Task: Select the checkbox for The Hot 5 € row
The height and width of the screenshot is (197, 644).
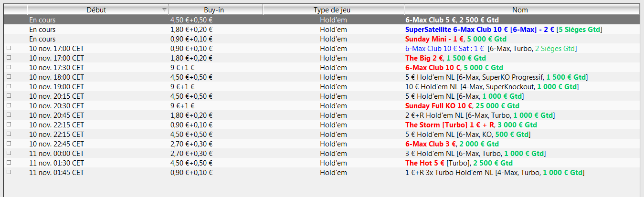Action: [x=9, y=163]
